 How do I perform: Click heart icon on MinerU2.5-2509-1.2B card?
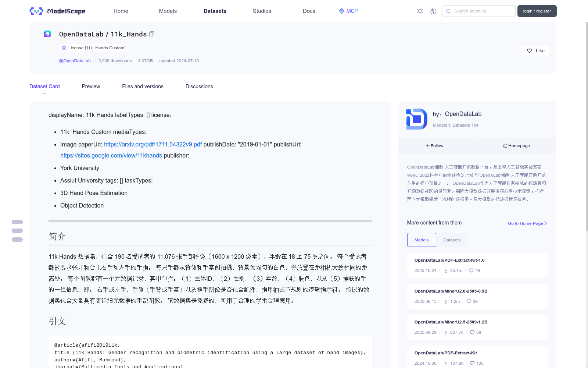(472, 332)
